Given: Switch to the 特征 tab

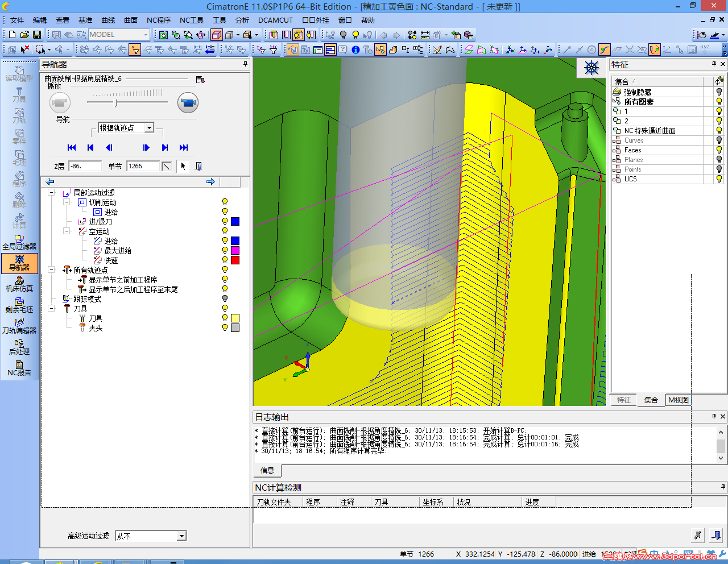Looking at the screenshot, I should 624,400.
